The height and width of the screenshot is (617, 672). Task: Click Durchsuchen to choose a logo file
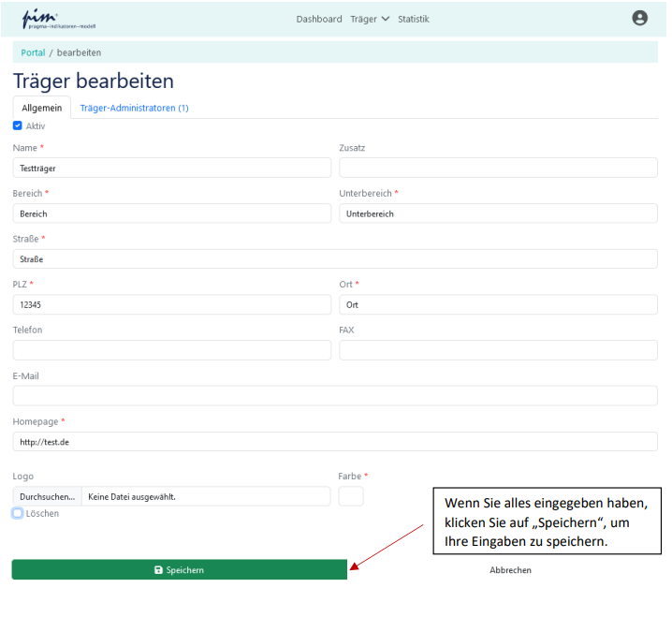click(47, 497)
